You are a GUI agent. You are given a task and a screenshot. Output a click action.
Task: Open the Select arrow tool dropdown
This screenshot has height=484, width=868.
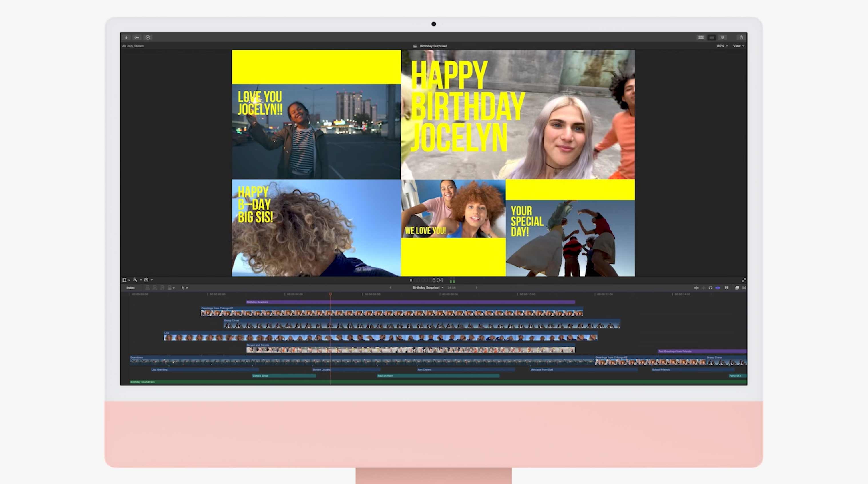coord(184,288)
